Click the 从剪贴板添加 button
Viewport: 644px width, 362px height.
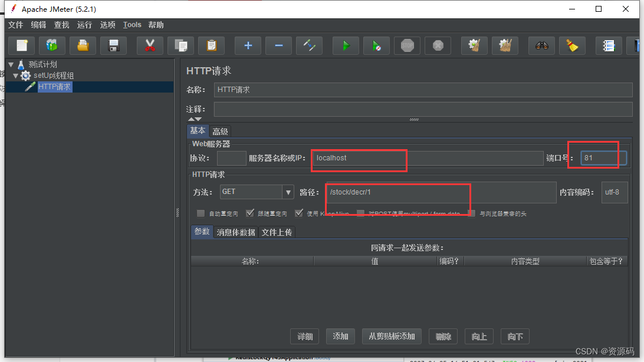[392, 337]
